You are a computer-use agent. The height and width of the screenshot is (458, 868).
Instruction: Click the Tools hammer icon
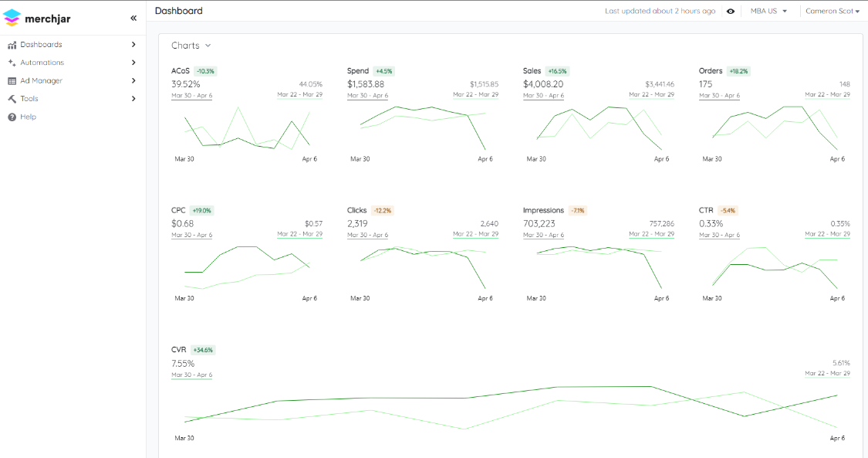click(x=12, y=99)
